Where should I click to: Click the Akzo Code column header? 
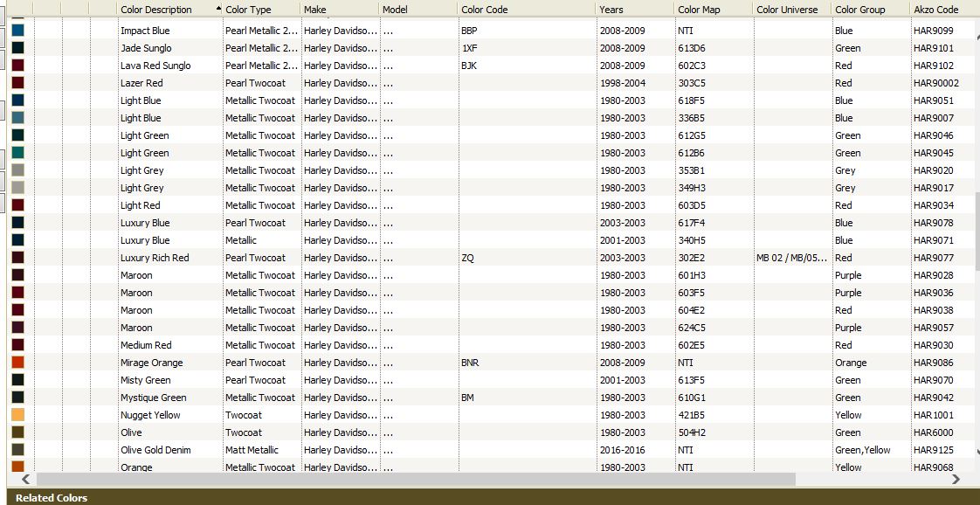(944, 10)
